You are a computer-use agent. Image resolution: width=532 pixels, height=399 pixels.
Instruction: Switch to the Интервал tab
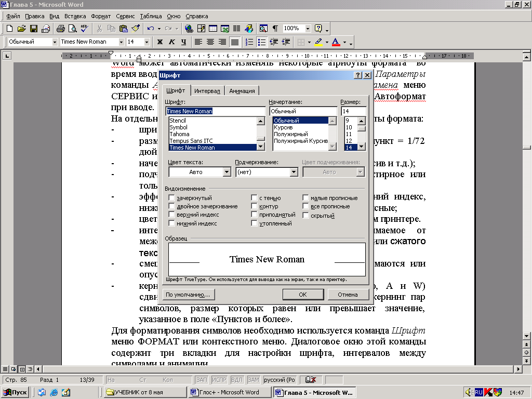pos(207,91)
